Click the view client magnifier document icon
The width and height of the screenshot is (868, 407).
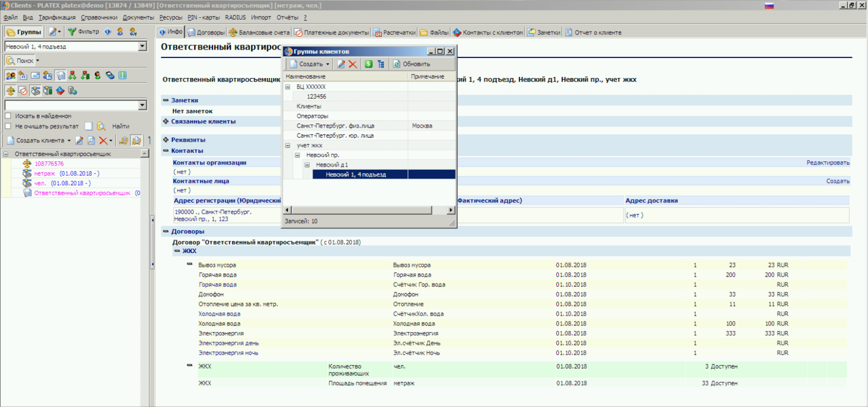[x=91, y=141]
